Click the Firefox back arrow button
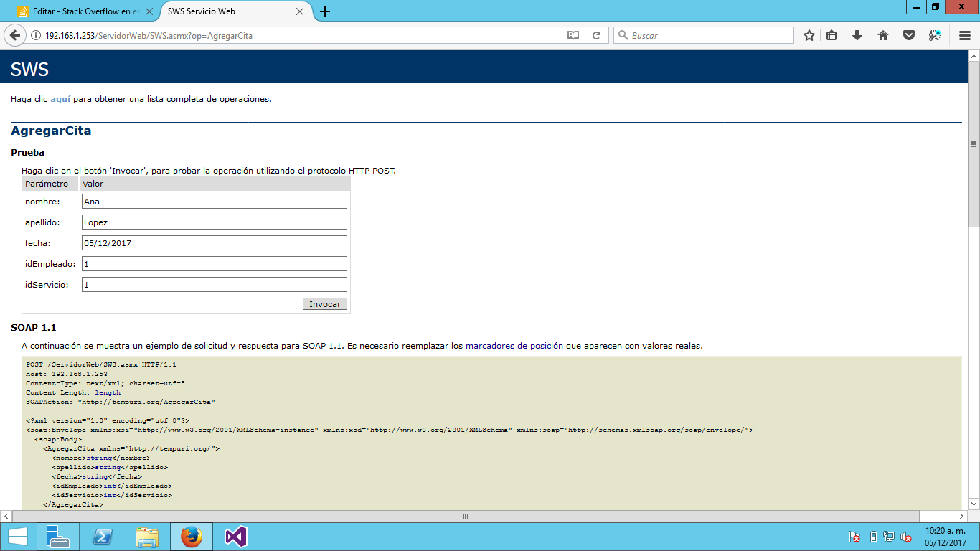Image resolution: width=980 pixels, height=551 pixels. pyautogui.click(x=14, y=35)
